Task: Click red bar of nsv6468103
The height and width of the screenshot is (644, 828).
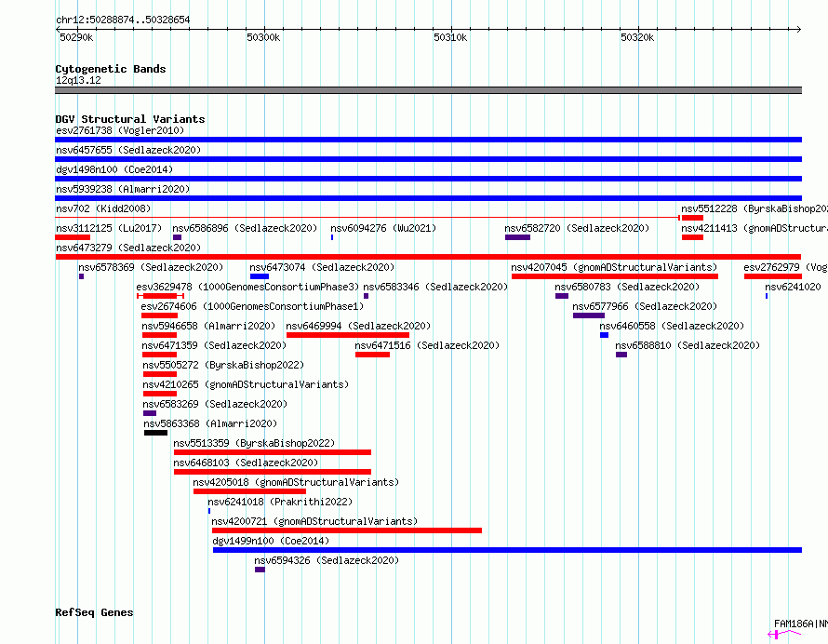Action: 273,473
